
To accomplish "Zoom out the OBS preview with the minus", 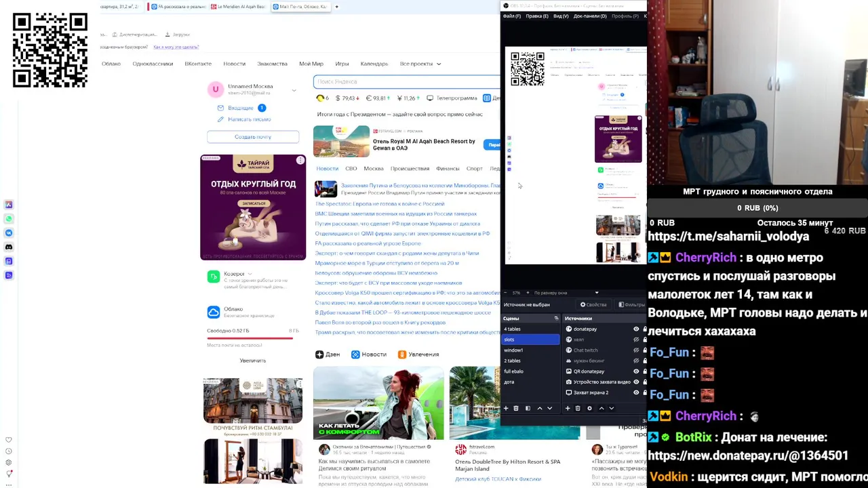I will [x=505, y=293].
